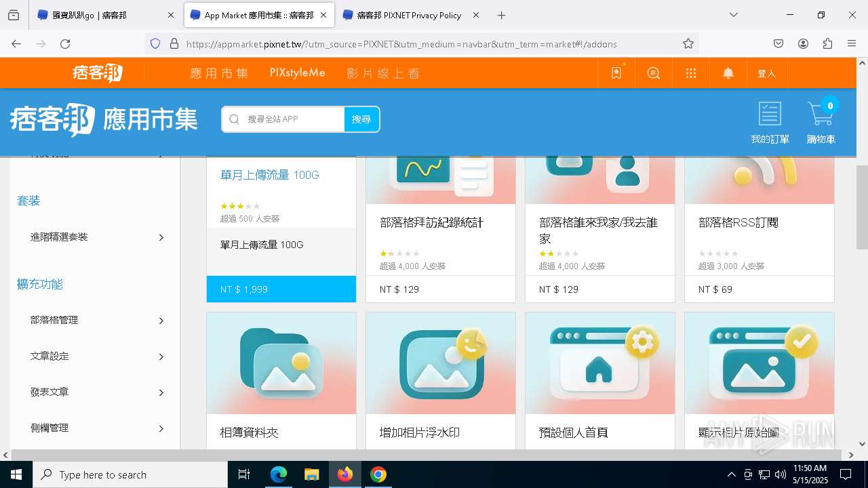
Task: Open 影片線上看 in the navbar
Action: click(x=383, y=73)
